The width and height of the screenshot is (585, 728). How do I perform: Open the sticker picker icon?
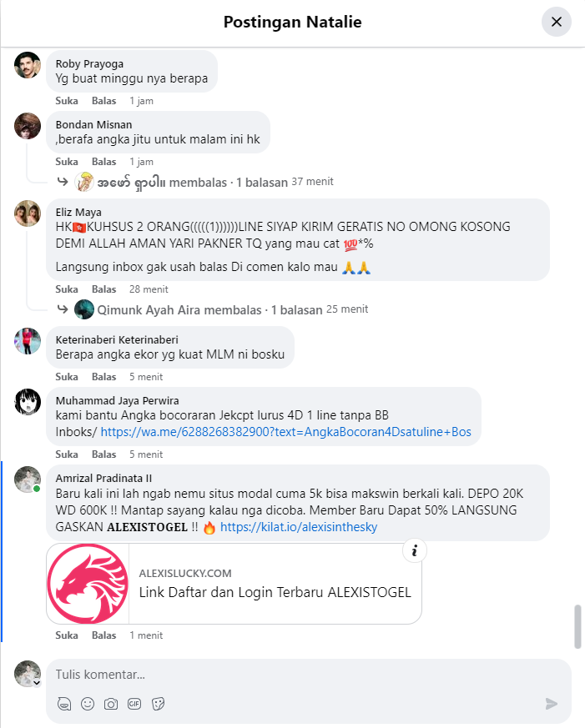pyautogui.click(x=158, y=704)
